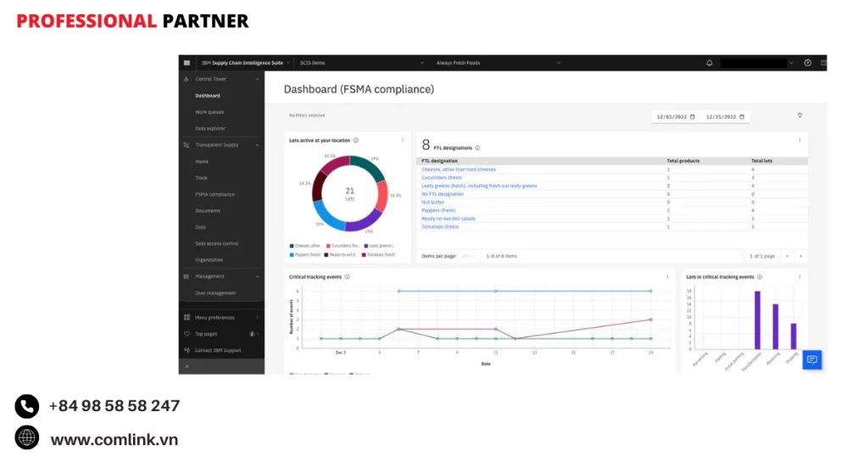Open the No FTL designation link
The image size is (868, 456).
click(x=442, y=194)
